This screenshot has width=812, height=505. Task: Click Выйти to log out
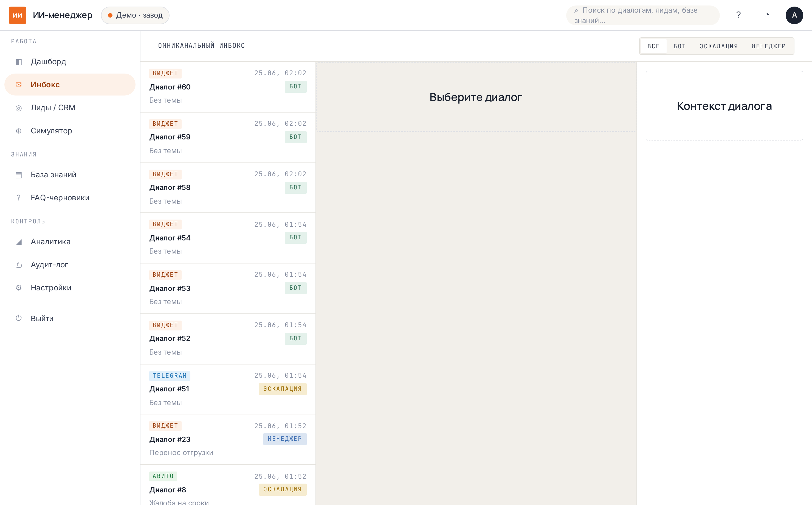[x=70, y=318]
